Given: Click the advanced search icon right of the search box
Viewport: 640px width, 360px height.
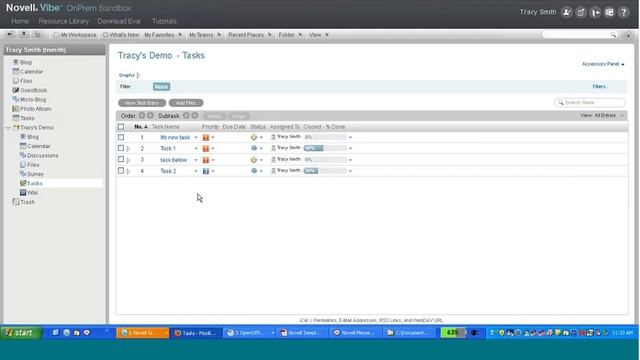Looking at the screenshot, I should pos(627,35).
